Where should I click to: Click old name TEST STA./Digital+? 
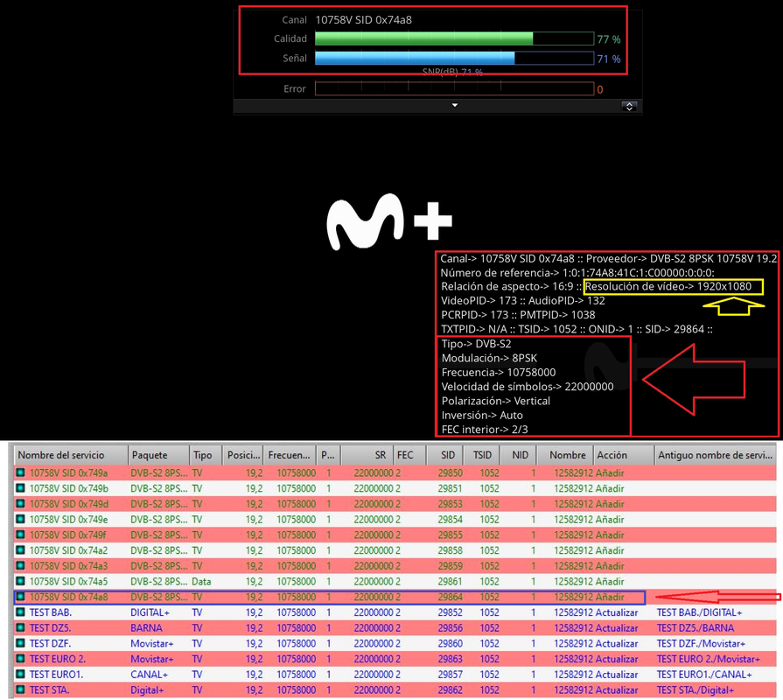point(696,689)
